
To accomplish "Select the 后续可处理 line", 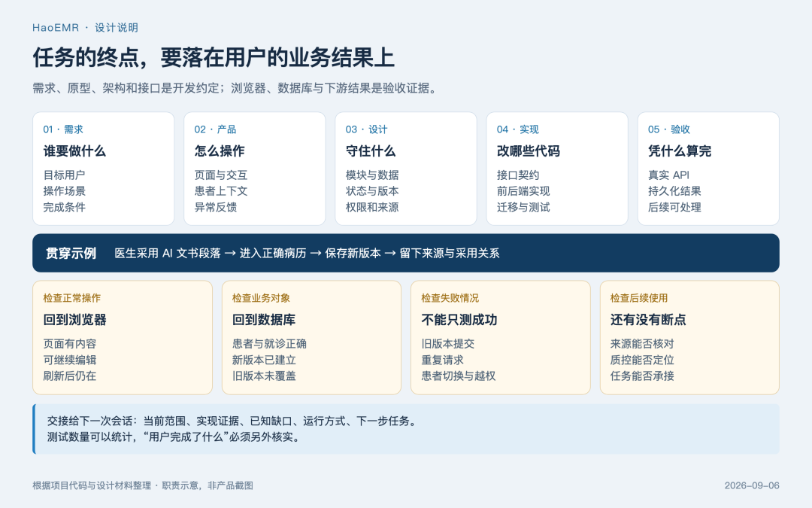I will click(x=674, y=208).
